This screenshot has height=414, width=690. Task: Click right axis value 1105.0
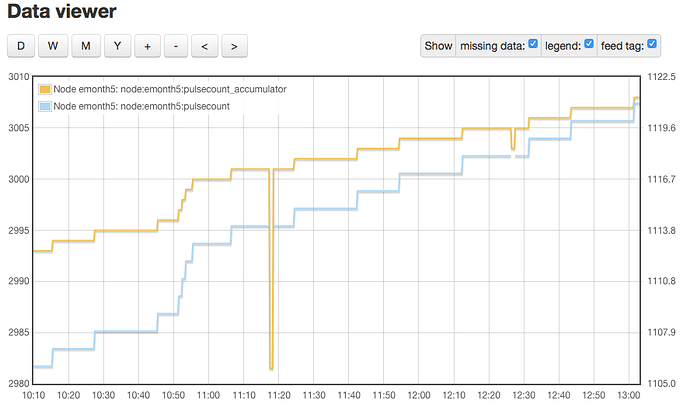click(661, 383)
